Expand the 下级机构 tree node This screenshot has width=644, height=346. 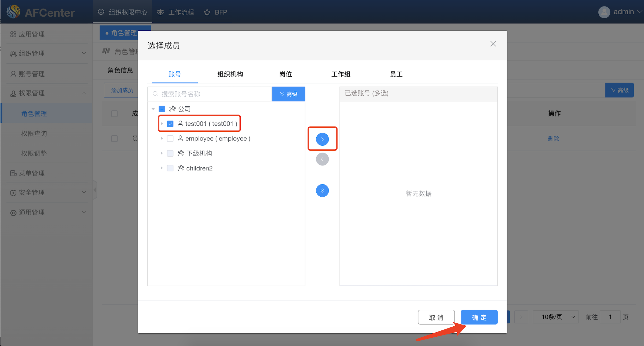(x=162, y=153)
